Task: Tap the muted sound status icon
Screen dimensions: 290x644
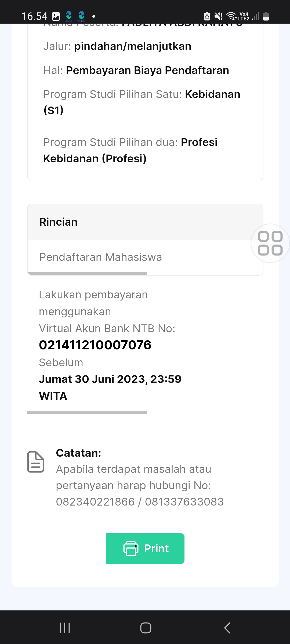Action: pos(219,16)
